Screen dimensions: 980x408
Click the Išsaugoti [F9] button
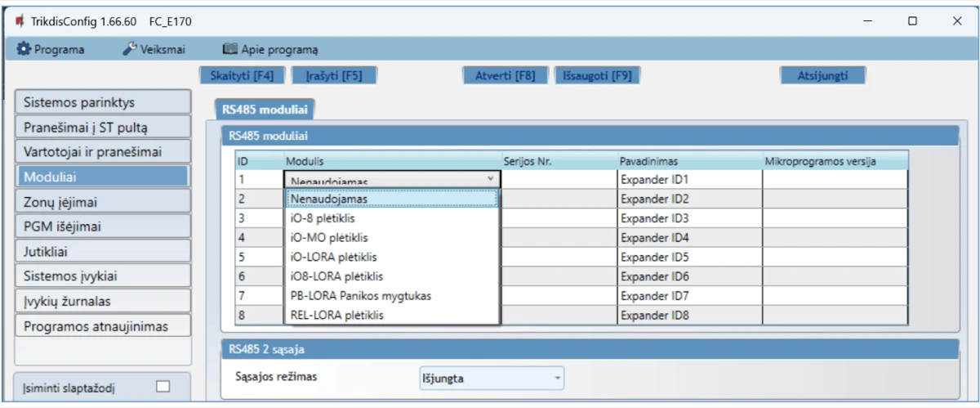pyautogui.click(x=597, y=76)
